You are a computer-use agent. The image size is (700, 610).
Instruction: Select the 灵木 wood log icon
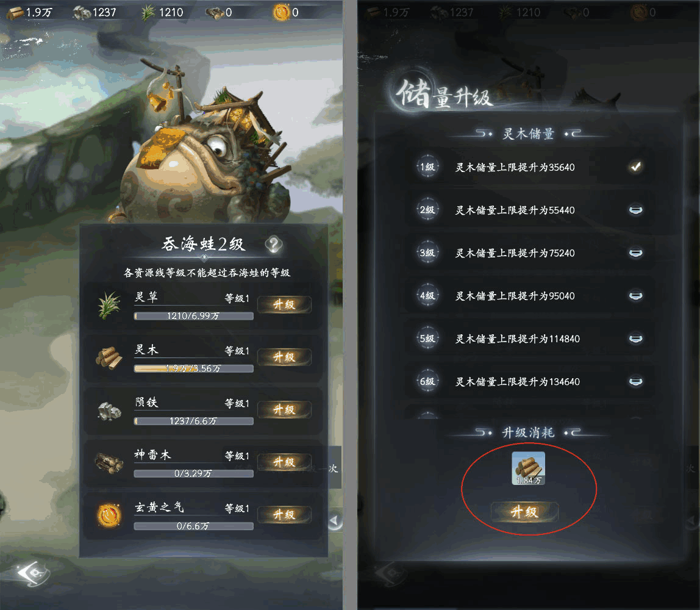109,357
